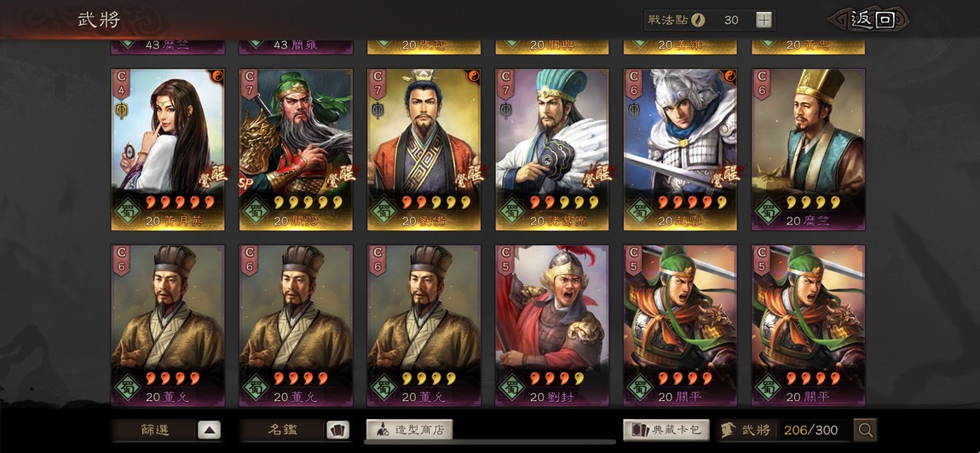
Task: Open the 造型商店 costume shop
Action: [409, 430]
